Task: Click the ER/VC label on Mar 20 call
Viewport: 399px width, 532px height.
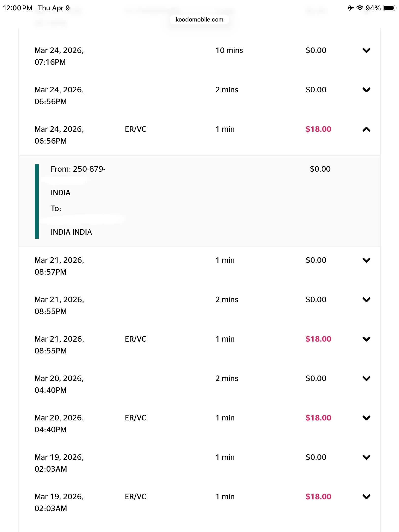Action: pyautogui.click(x=135, y=418)
